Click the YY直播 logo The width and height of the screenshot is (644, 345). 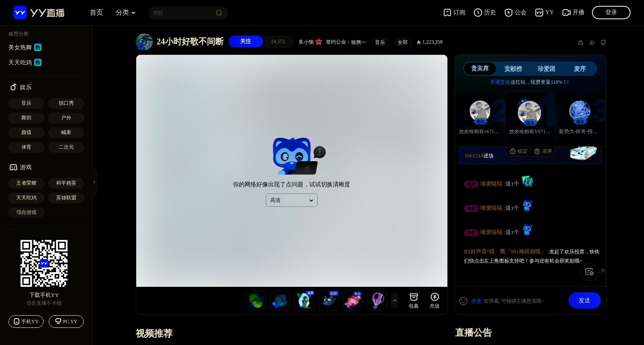39,13
